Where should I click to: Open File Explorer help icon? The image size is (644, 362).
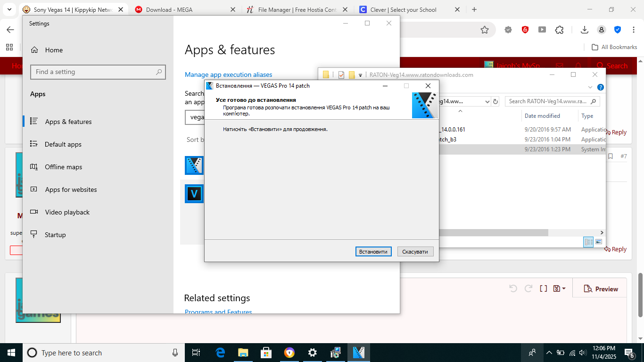pos(601,87)
